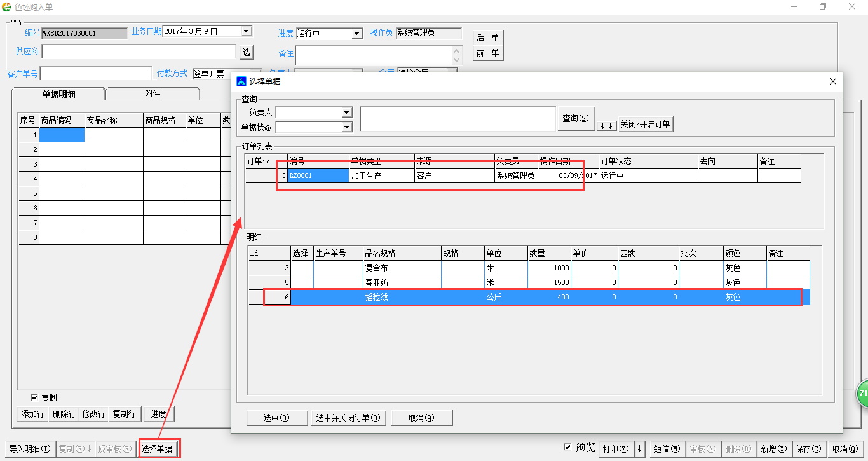Image resolution: width=868 pixels, height=461 pixels.
Task: Click 取消(Q) in the dialog
Action: [421, 418]
